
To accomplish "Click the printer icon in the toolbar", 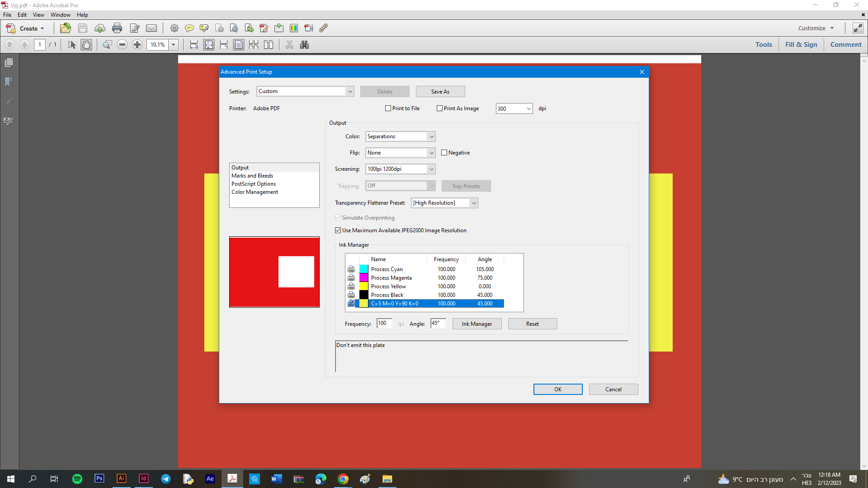I will coord(117,28).
